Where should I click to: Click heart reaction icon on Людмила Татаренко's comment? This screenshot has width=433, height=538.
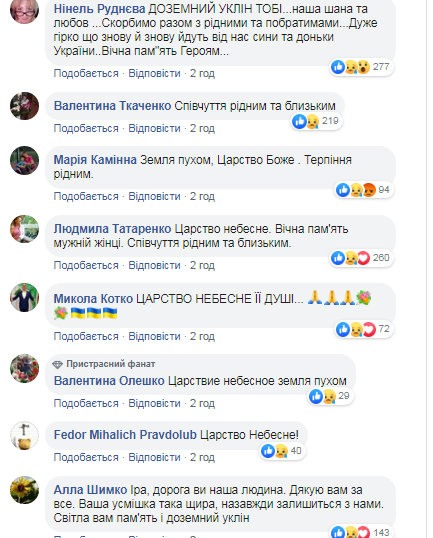[x=364, y=258]
